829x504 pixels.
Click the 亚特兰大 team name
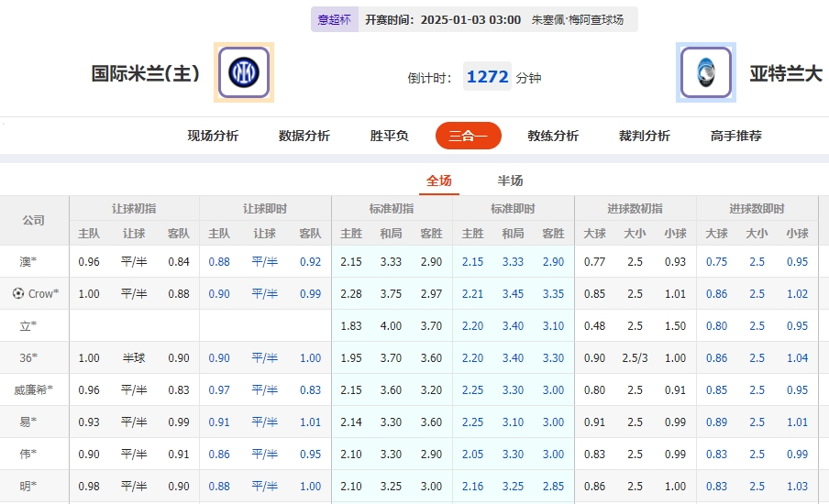point(786,73)
